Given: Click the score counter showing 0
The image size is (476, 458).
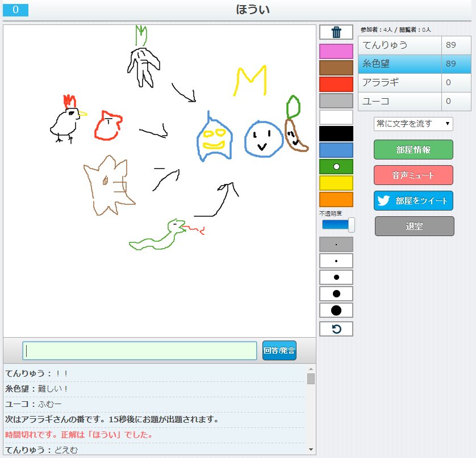Looking at the screenshot, I should pos(15,10).
